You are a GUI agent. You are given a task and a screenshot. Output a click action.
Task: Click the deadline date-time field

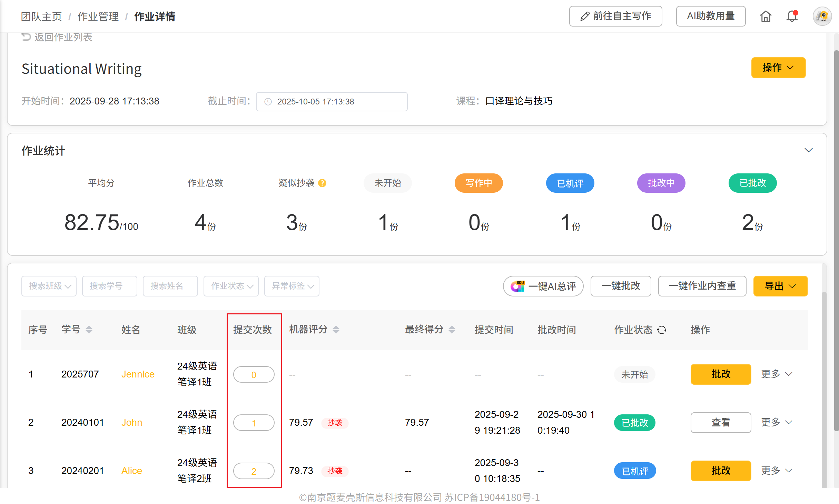[x=332, y=102]
